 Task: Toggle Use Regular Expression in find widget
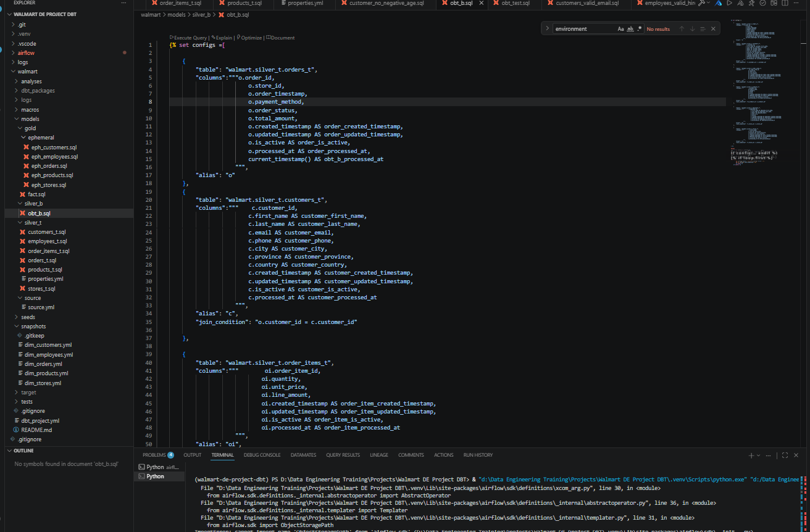tap(639, 29)
